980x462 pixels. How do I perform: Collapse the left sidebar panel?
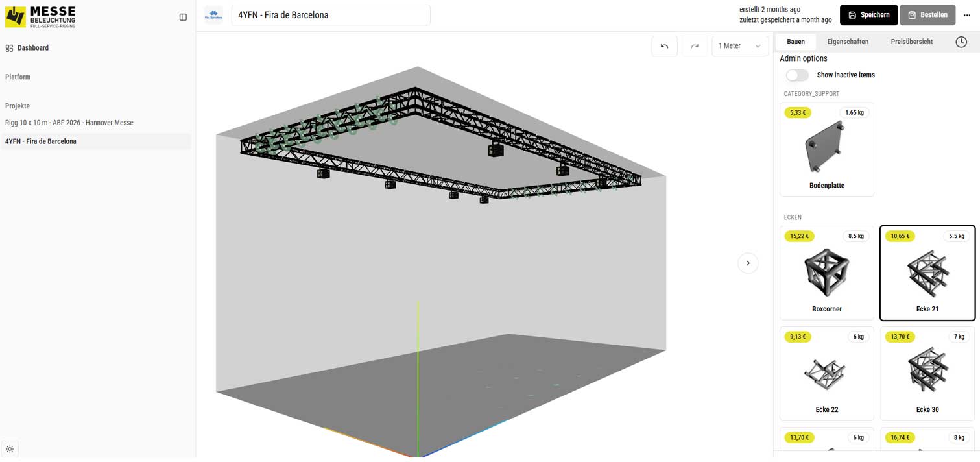tap(183, 17)
